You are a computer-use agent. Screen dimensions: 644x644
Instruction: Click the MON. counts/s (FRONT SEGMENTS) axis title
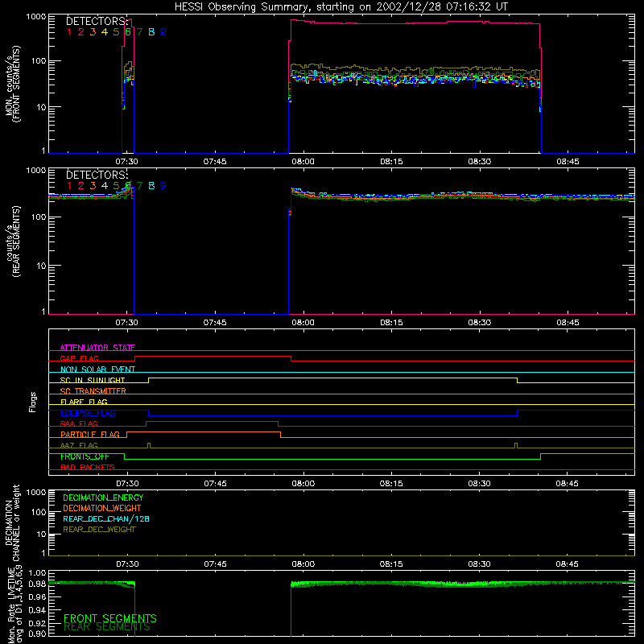13,84
